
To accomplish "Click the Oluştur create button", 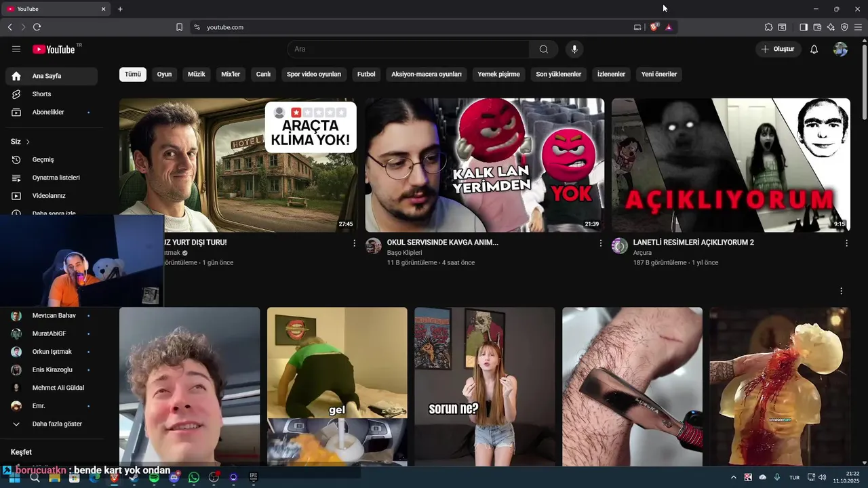I will [x=778, y=49].
